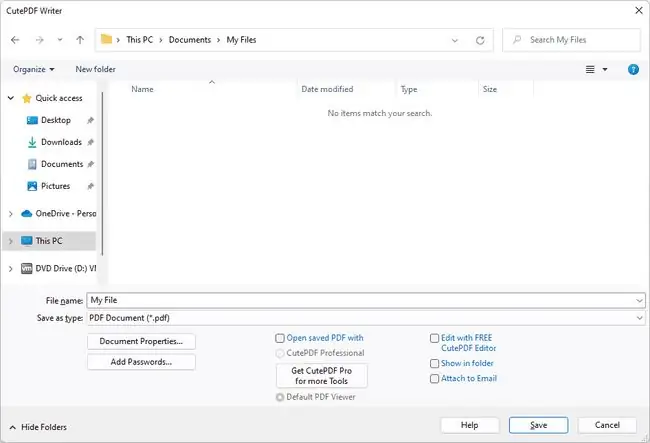Click the search magnifier icon
This screenshot has width=650, height=443.
coord(517,40)
